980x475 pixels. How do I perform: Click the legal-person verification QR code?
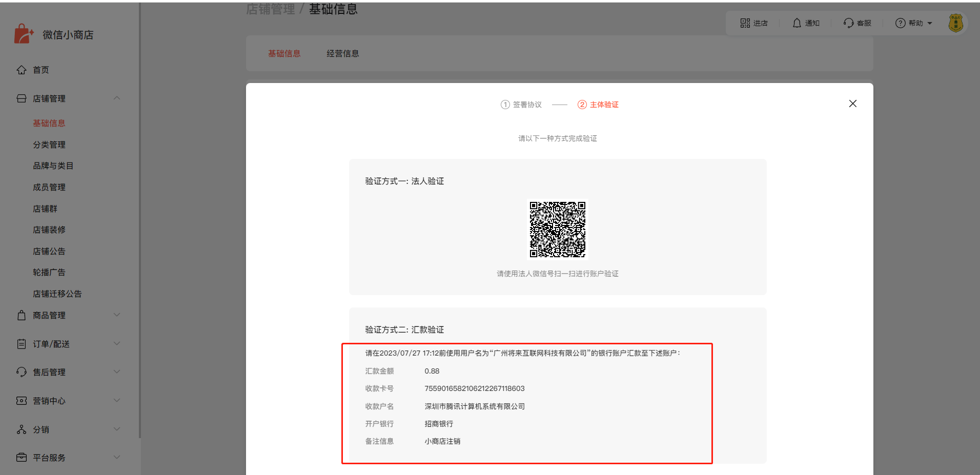(558, 230)
